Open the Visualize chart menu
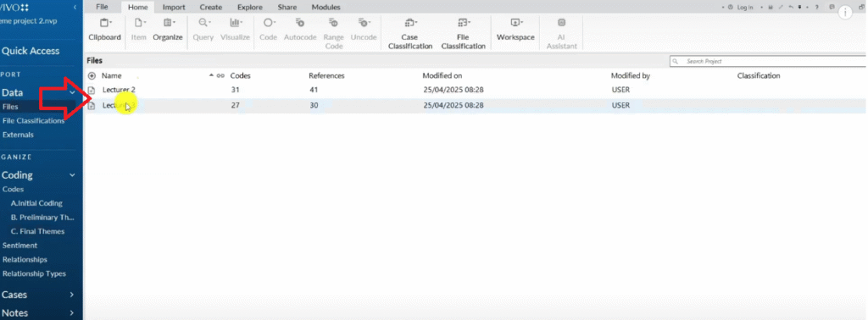The image size is (868, 320). tap(236, 30)
